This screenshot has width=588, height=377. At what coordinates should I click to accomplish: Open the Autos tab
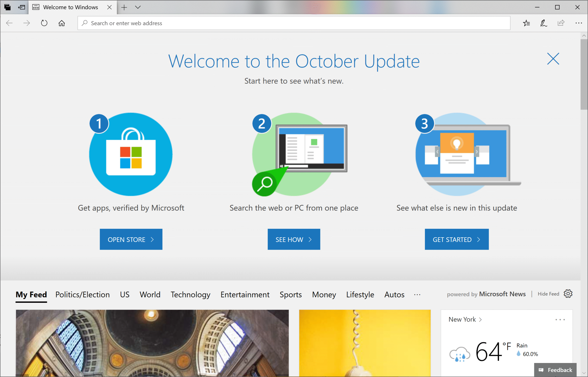click(394, 295)
